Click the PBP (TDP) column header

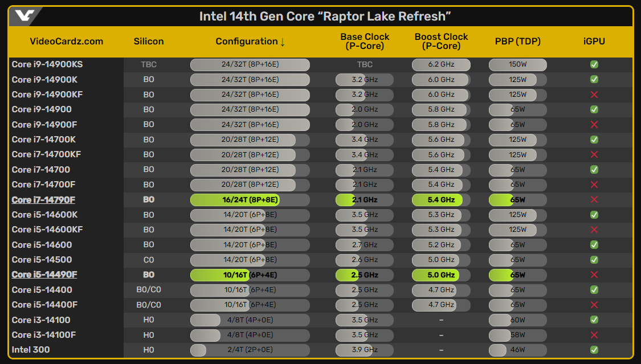pos(517,41)
